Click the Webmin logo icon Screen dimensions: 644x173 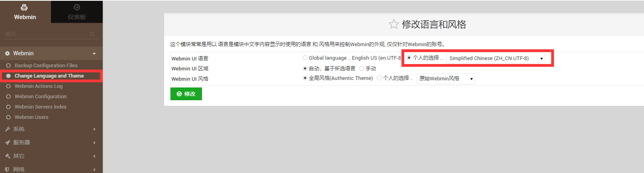(x=24, y=8)
